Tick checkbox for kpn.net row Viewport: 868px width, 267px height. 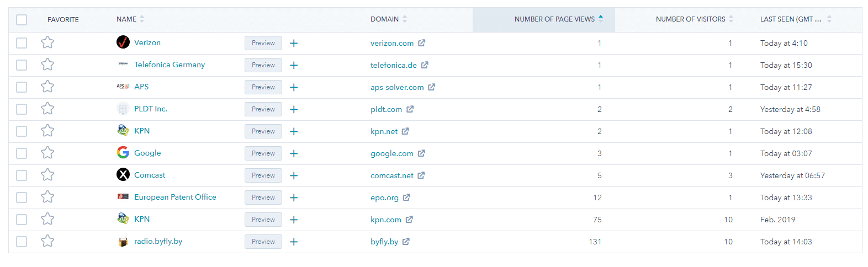pyautogui.click(x=22, y=131)
